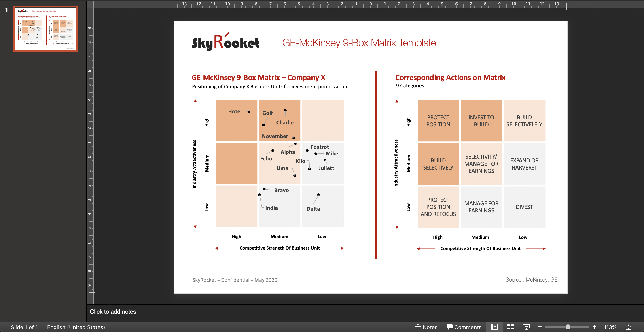The height and width of the screenshot is (332, 644).
Task: Click the BUILD SELECTIVELY box
Action: (438, 164)
